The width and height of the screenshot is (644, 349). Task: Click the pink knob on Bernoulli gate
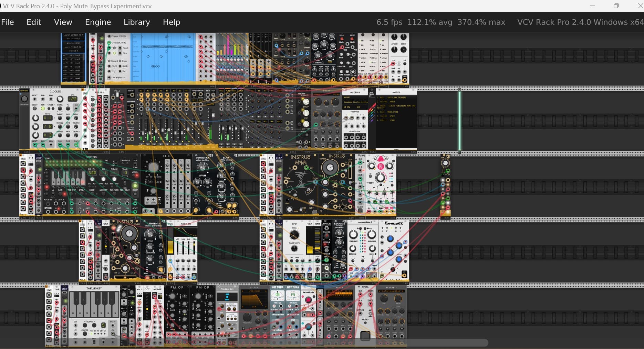point(308,300)
